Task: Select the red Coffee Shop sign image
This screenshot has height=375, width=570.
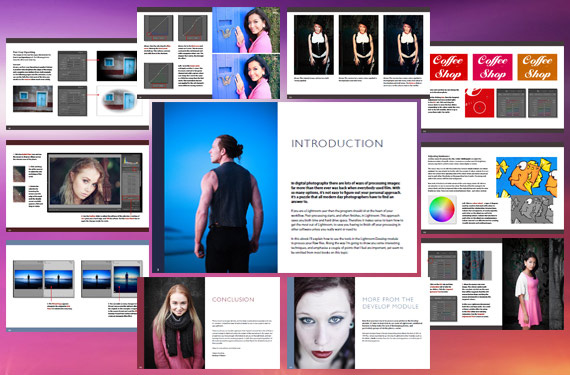Action: pos(449,67)
